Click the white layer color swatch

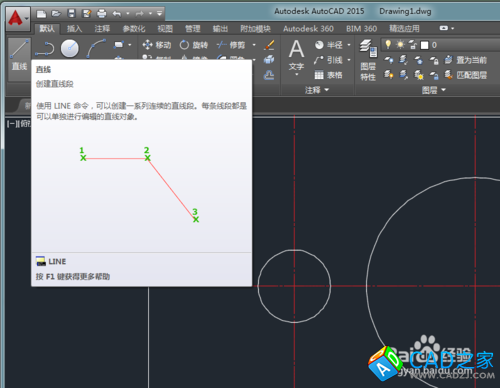(x=424, y=45)
